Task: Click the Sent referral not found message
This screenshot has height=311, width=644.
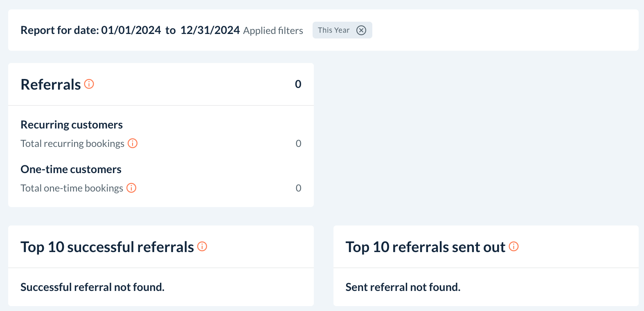Action: 403,287
